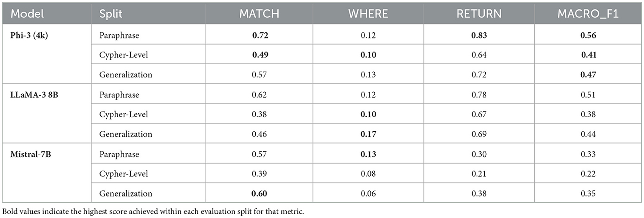644x218 pixels.
Task: Select the 0.78 RETURN value for LLaMA-3
Action: (479, 95)
